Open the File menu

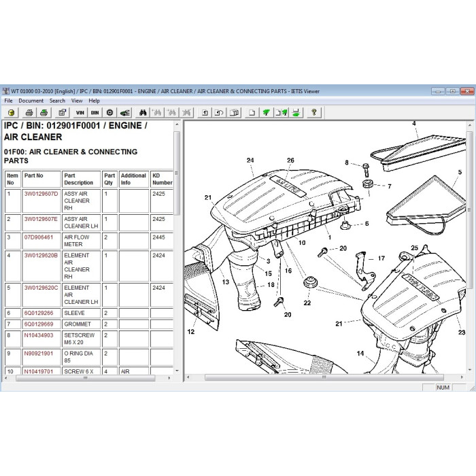click(x=8, y=101)
